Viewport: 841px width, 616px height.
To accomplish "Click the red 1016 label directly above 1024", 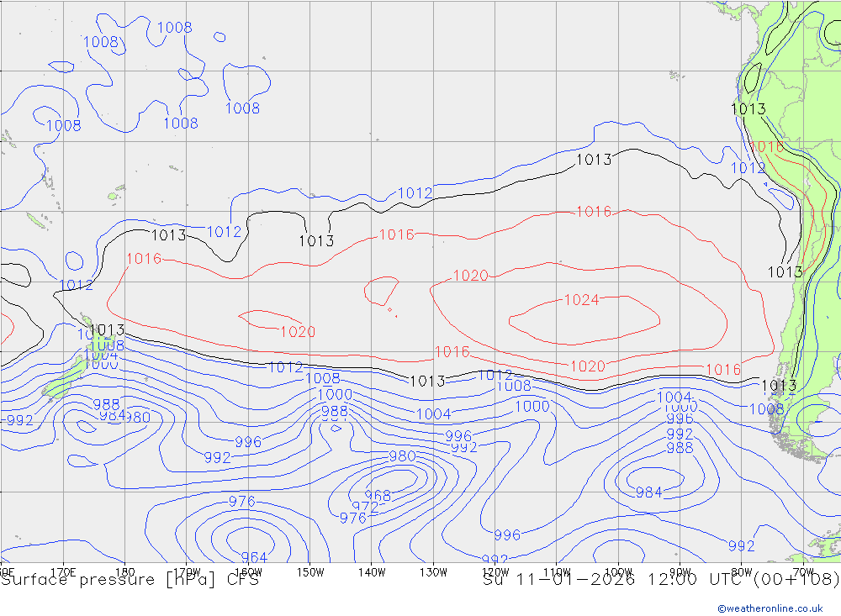I will pos(594,212).
